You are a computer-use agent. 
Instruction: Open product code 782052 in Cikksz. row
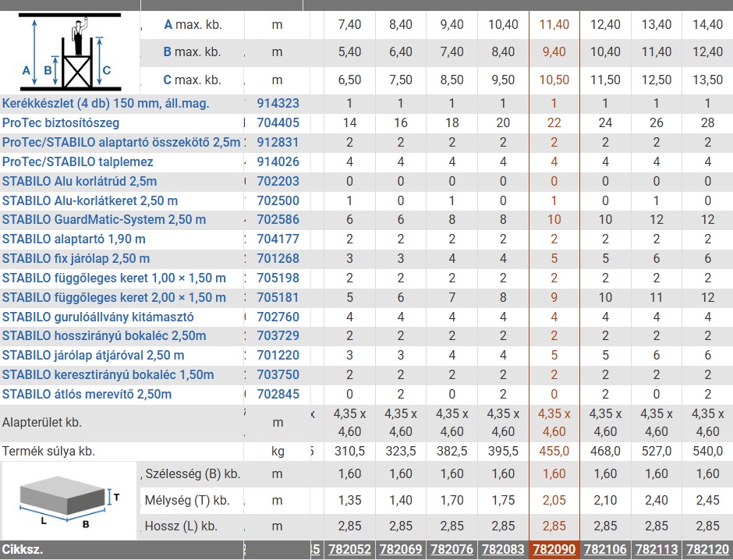click(349, 549)
